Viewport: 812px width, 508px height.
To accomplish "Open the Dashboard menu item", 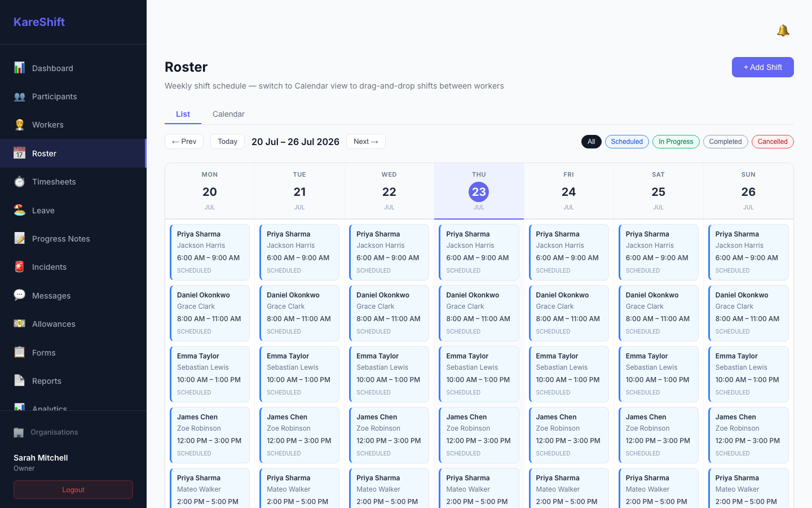I will [73, 68].
